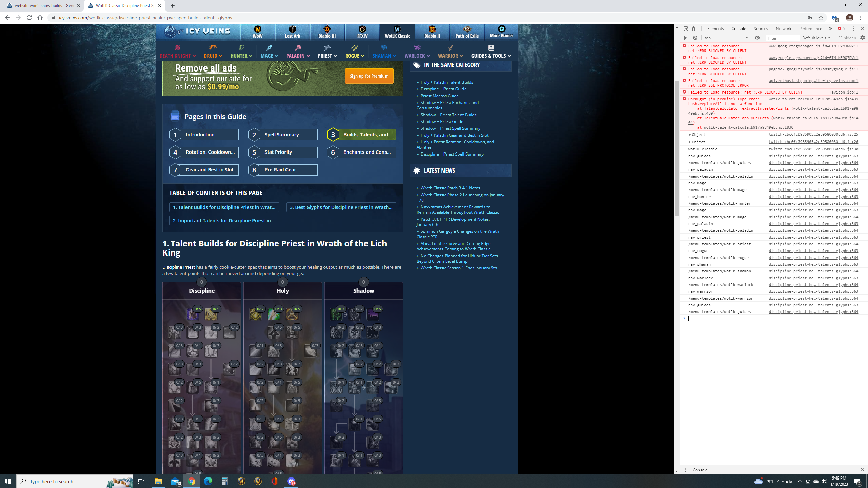Viewport: 868px width, 488px height.
Task: Open the Sources DevTools tab
Action: (x=761, y=29)
